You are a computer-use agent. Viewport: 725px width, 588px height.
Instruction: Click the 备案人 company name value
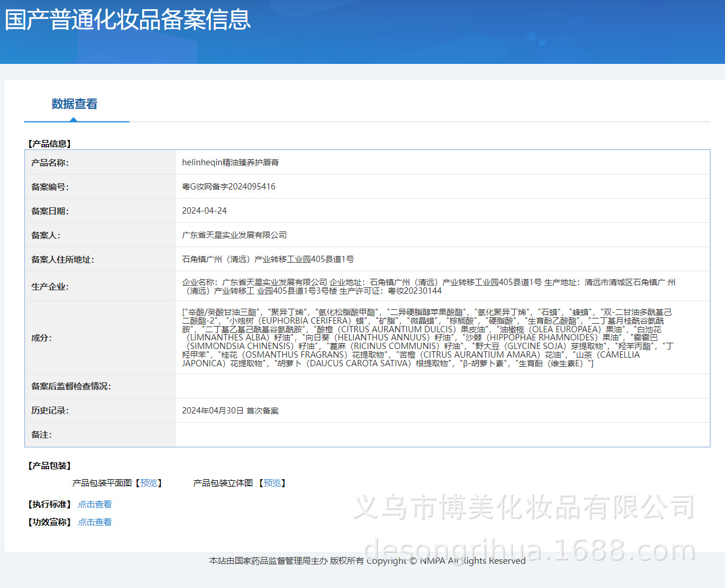tap(235, 235)
